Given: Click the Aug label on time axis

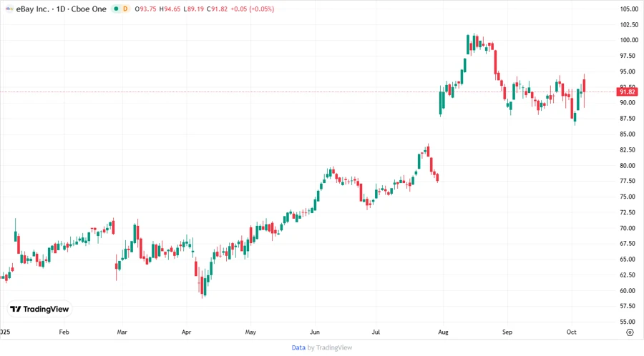Looking at the screenshot, I should pyautogui.click(x=442, y=332).
